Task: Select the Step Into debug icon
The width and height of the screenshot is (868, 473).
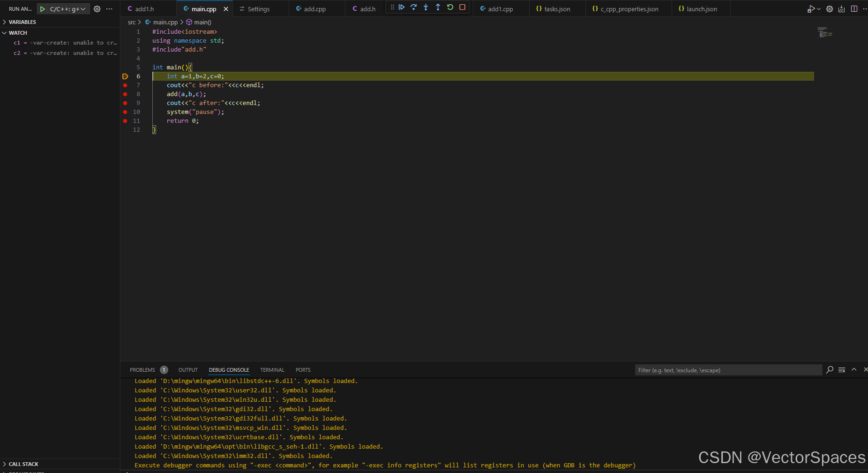Action: point(426,7)
